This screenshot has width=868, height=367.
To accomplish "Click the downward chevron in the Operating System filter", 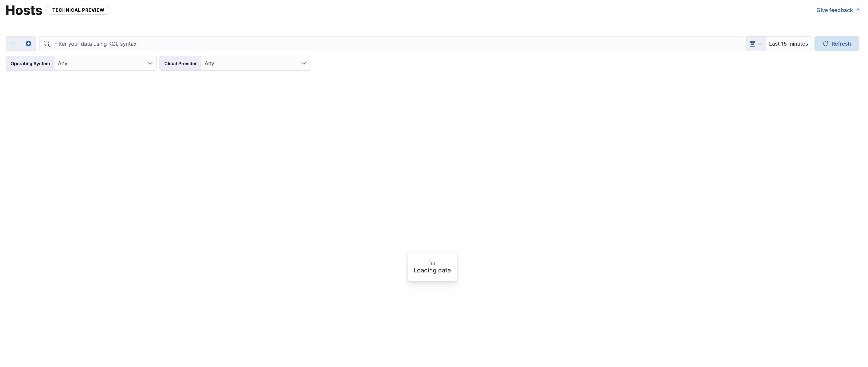I will point(150,63).
